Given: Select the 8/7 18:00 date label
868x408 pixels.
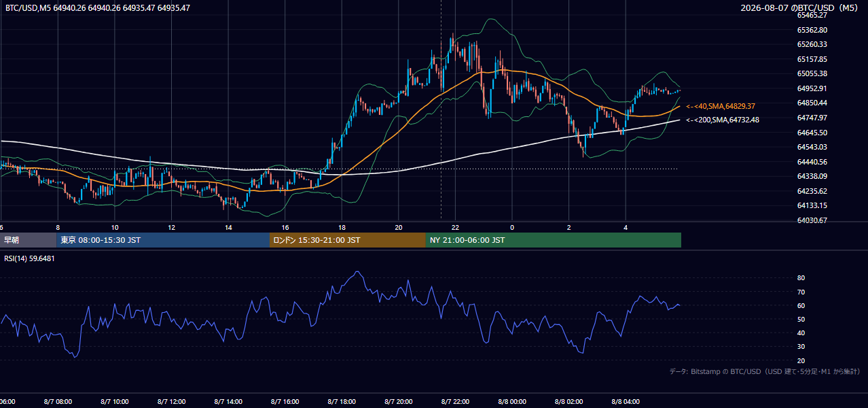Looking at the screenshot, I should click(342, 402).
